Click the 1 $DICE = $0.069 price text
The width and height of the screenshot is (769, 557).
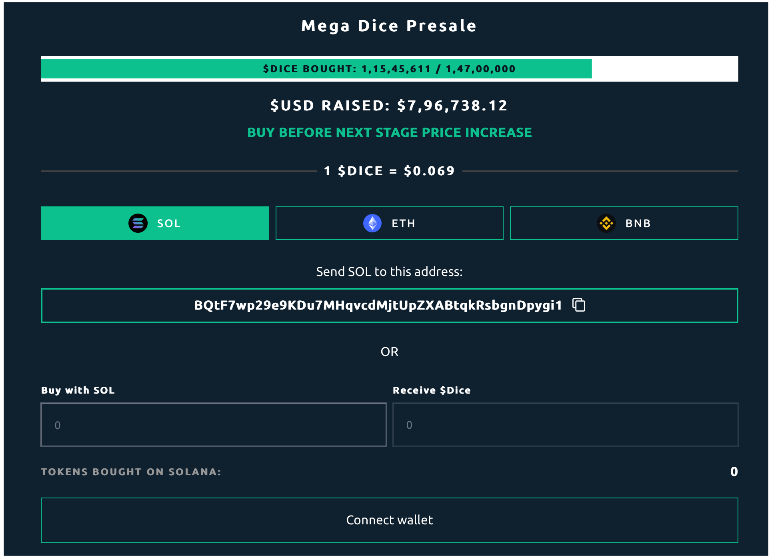click(389, 171)
